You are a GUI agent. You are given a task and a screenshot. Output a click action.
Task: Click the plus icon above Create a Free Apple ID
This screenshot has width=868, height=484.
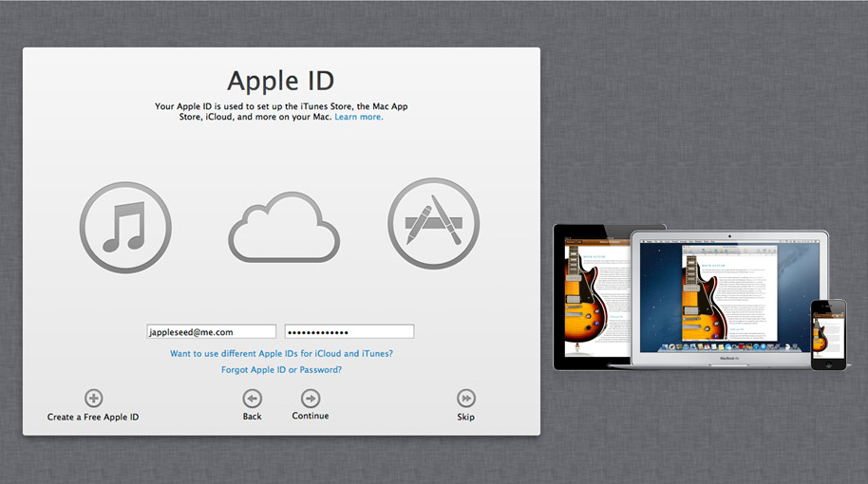tap(94, 399)
